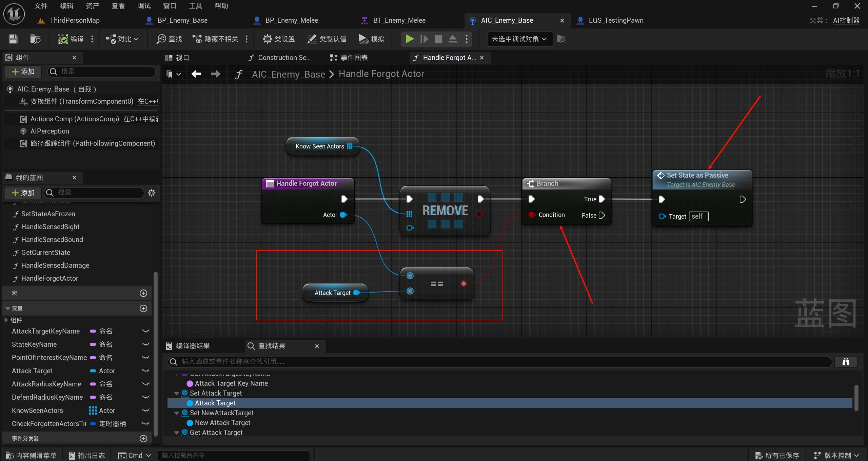Open the 调试 menu

pyautogui.click(x=144, y=6)
